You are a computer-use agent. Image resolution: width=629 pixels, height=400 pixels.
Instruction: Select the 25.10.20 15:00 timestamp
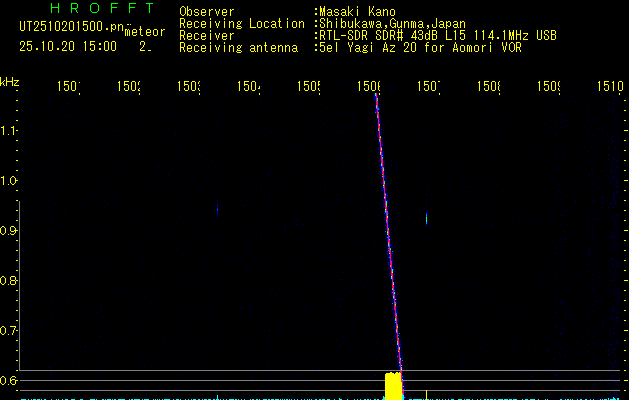pyautogui.click(x=68, y=46)
